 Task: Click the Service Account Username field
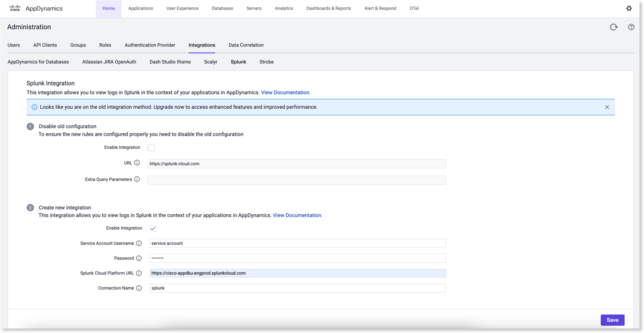pyautogui.click(x=298, y=243)
